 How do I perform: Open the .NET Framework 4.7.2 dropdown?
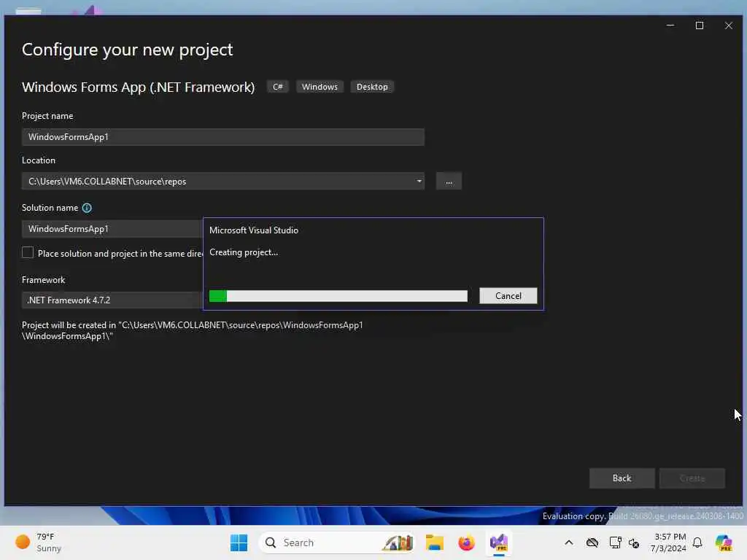(112, 300)
